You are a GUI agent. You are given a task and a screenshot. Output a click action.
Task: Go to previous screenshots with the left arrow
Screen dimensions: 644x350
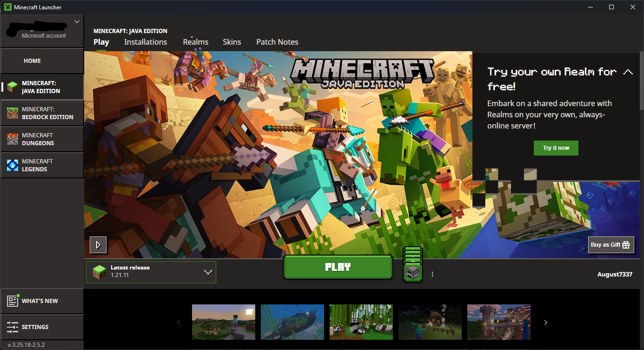point(178,323)
